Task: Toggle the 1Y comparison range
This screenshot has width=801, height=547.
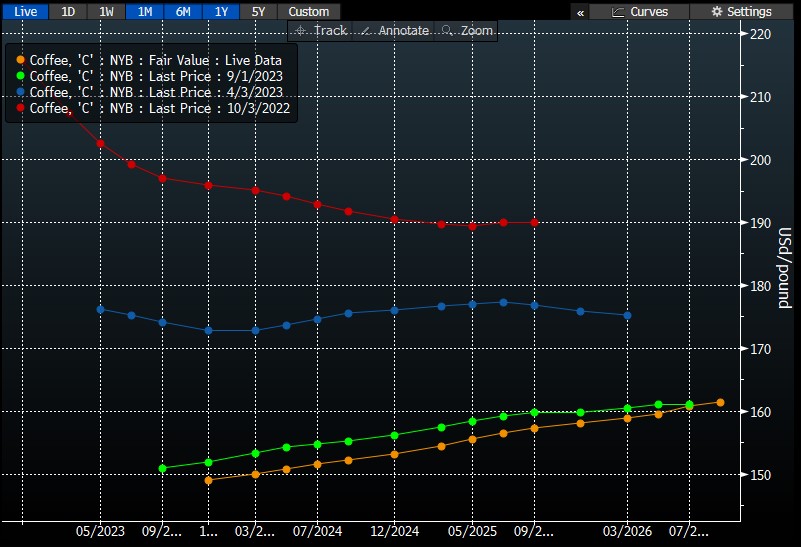Action: (221, 11)
